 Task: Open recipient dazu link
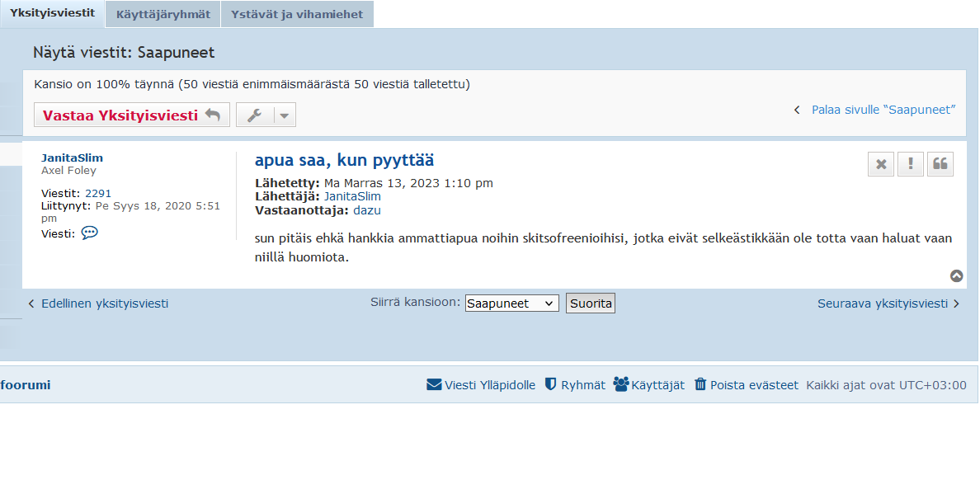coord(367,210)
